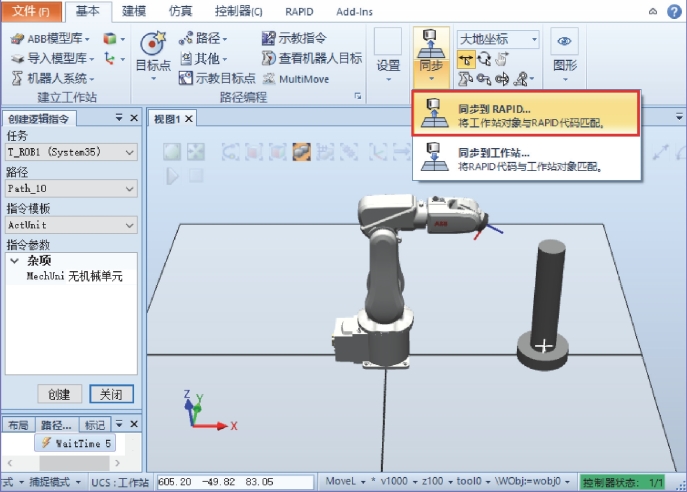Click the frame creation icon
Viewport: 687px width, 492px height.
110,58
